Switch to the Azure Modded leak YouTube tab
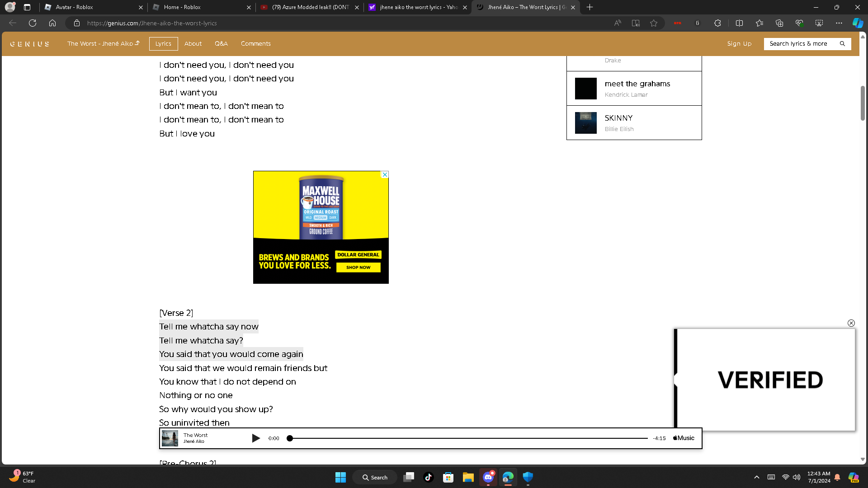 (x=310, y=7)
